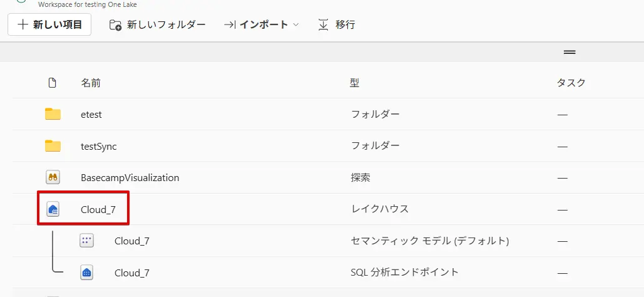Click the インポート dropdown chevron
Viewport: 644px width, 297px height.
(x=296, y=25)
